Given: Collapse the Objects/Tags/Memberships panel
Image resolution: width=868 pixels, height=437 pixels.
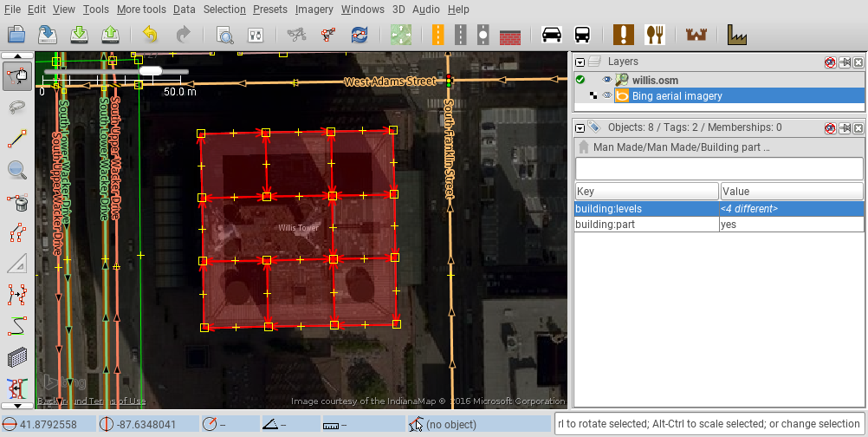Looking at the screenshot, I should tap(580, 128).
